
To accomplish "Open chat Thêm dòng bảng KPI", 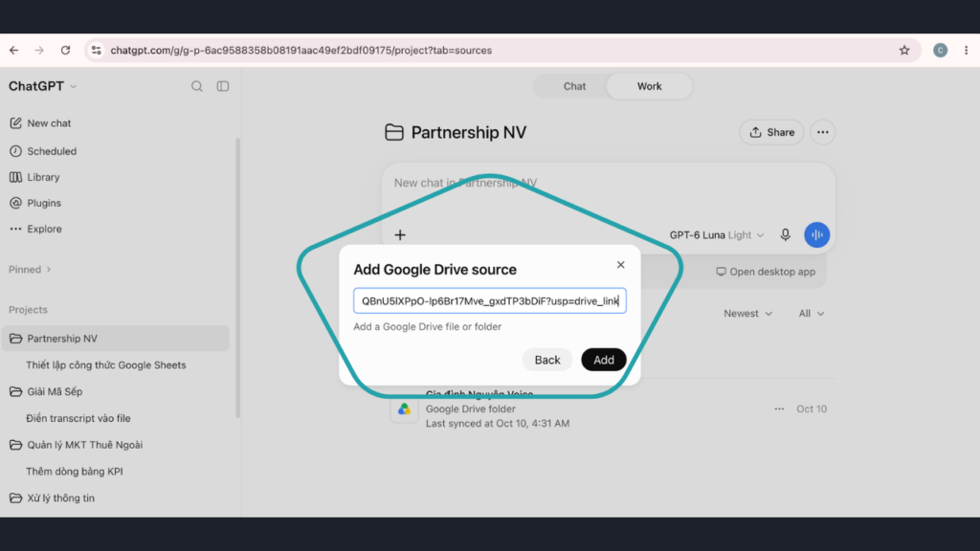I will (75, 472).
